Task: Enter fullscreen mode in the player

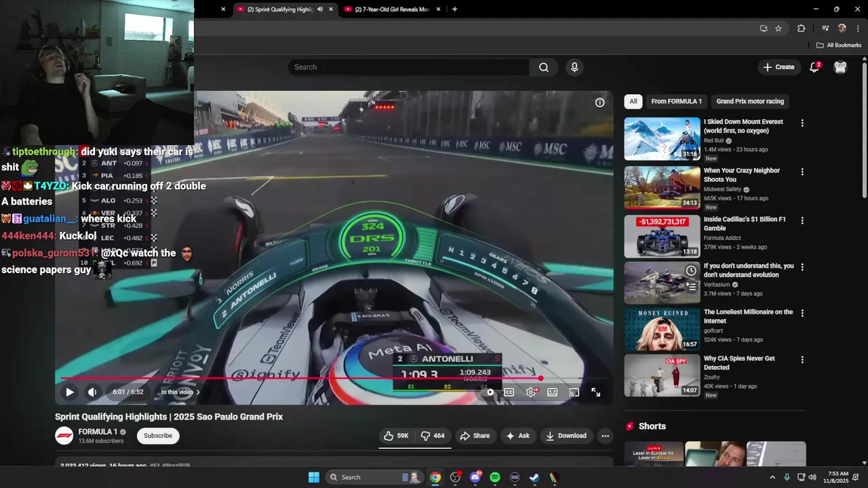Action: pyautogui.click(x=595, y=392)
